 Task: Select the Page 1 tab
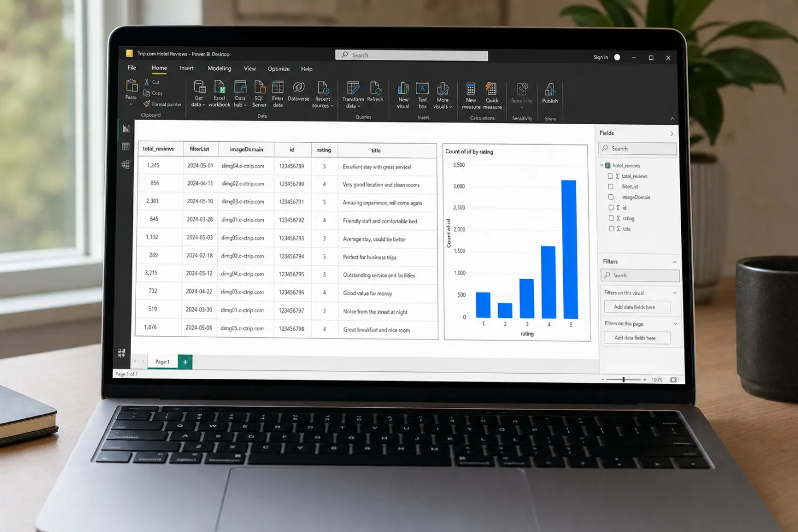(x=162, y=362)
